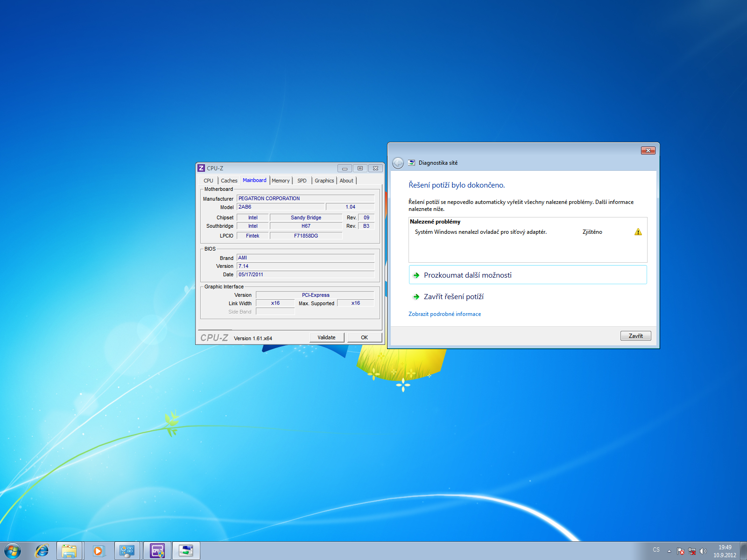Click the Sandy Bridge chipset value
The height and width of the screenshot is (560, 747).
306,217
